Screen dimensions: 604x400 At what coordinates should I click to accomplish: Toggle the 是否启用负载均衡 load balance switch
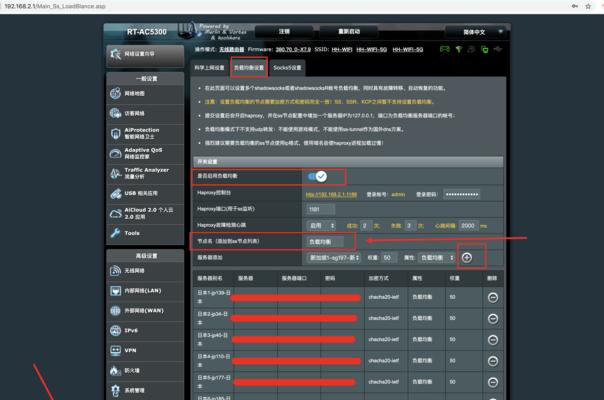tap(317, 176)
